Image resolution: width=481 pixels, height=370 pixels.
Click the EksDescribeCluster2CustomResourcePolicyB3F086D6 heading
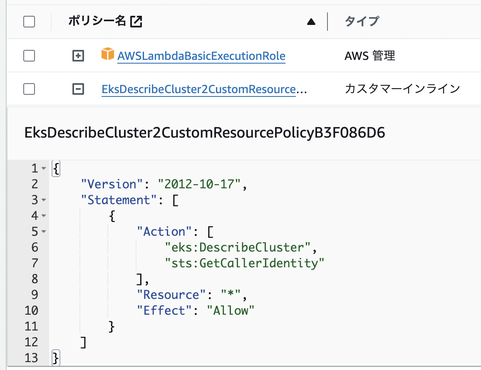(x=205, y=133)
